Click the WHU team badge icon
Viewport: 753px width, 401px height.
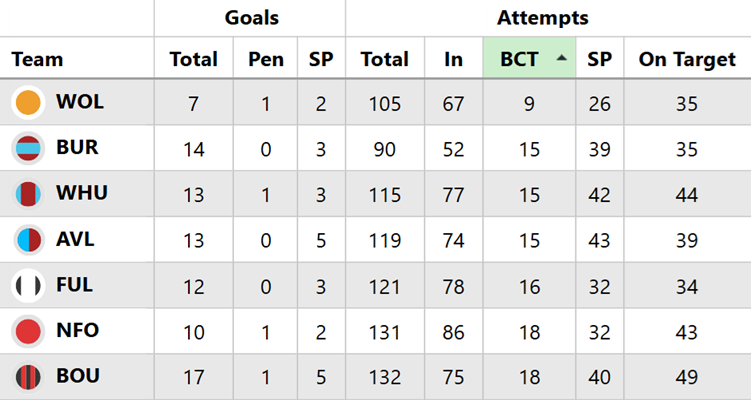(28, 194)
